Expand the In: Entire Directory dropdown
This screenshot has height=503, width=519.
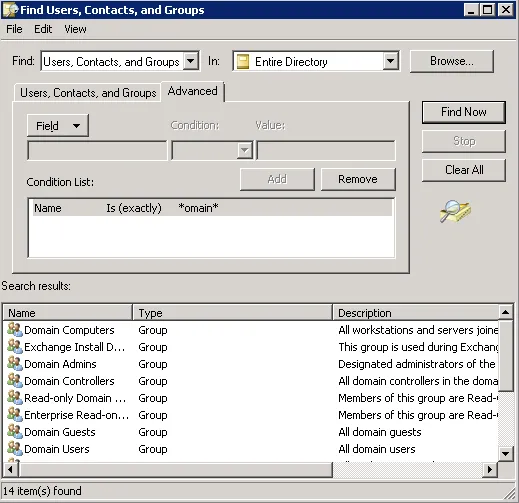pos(390,61)
